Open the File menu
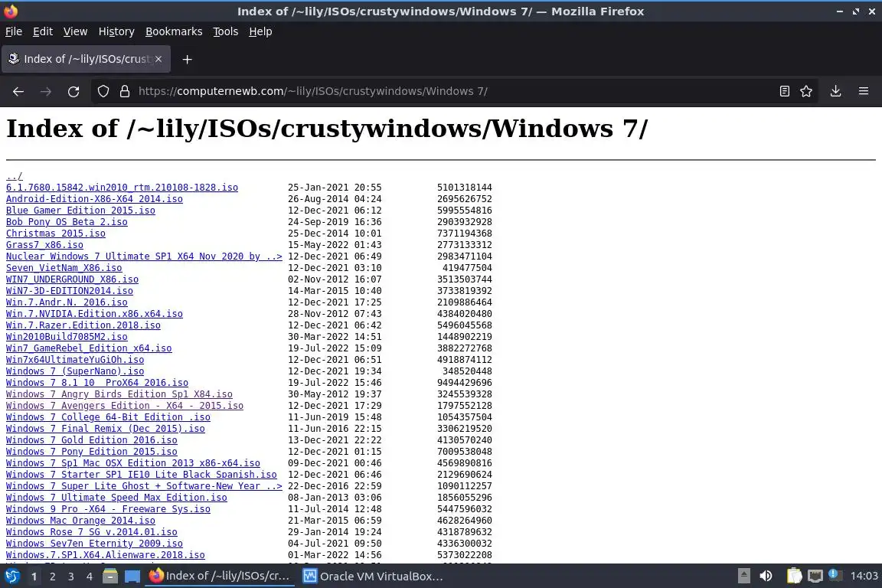The height and width of the screenshot is (588, 882). 14,31
